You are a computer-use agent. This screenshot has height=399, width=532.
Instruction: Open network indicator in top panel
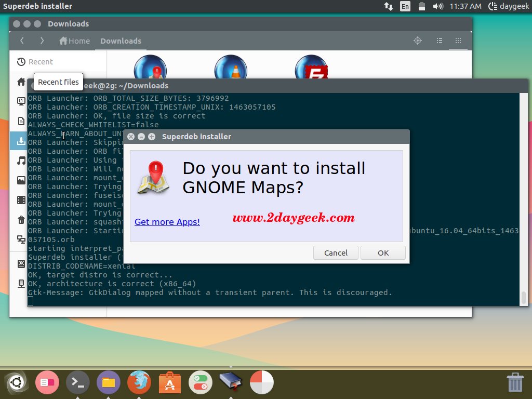click(x=389, y=6)
